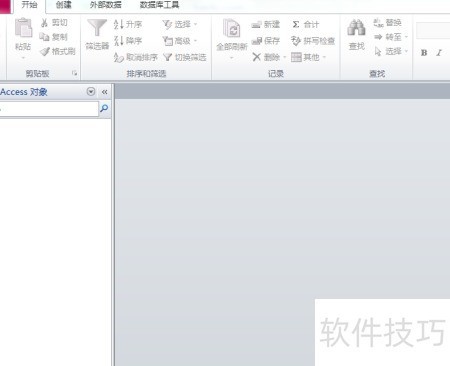Screen dimensions: 450x366
Task: Expand the 其他 more records dropdown
Action: point(308,57)
